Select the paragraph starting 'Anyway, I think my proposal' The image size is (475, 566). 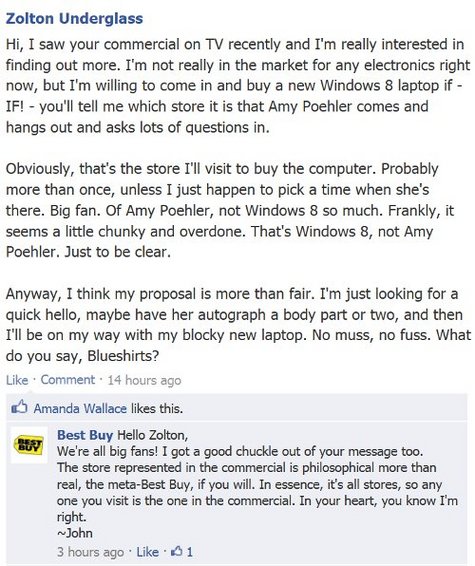click(238, 325)
